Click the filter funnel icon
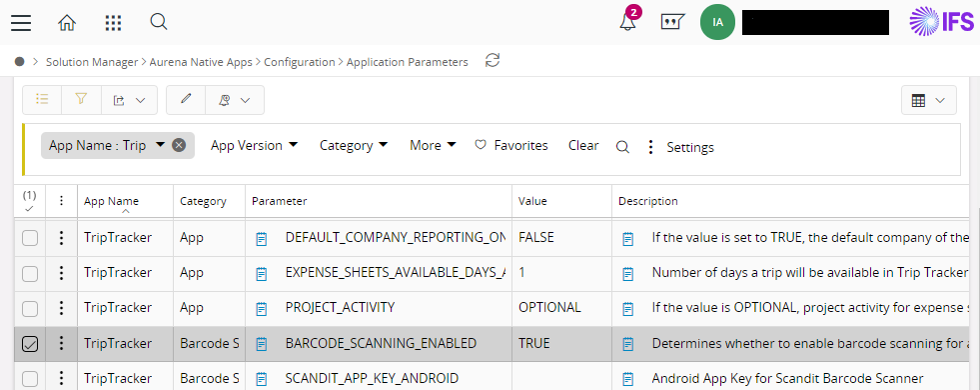 (x=81, y=100)
